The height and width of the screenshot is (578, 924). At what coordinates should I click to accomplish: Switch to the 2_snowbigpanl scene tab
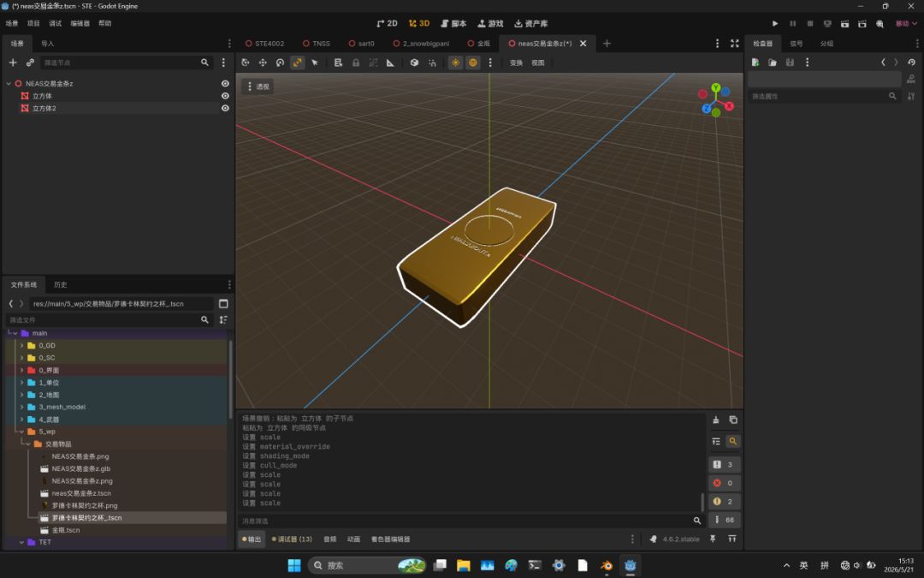coord(421,44)
